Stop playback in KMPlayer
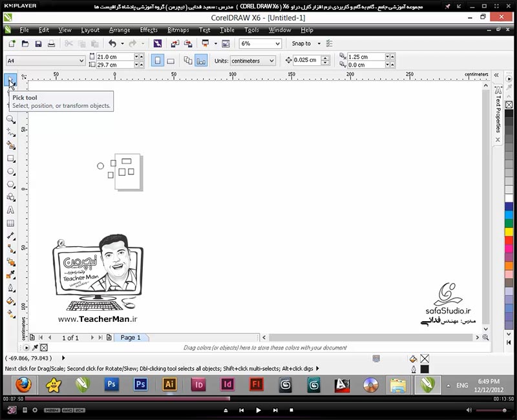The width and height of the screenshot is (517, 420). coord(291,410)
